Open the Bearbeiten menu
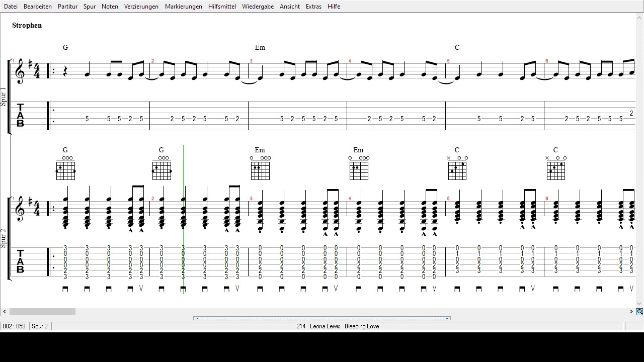 38,7
